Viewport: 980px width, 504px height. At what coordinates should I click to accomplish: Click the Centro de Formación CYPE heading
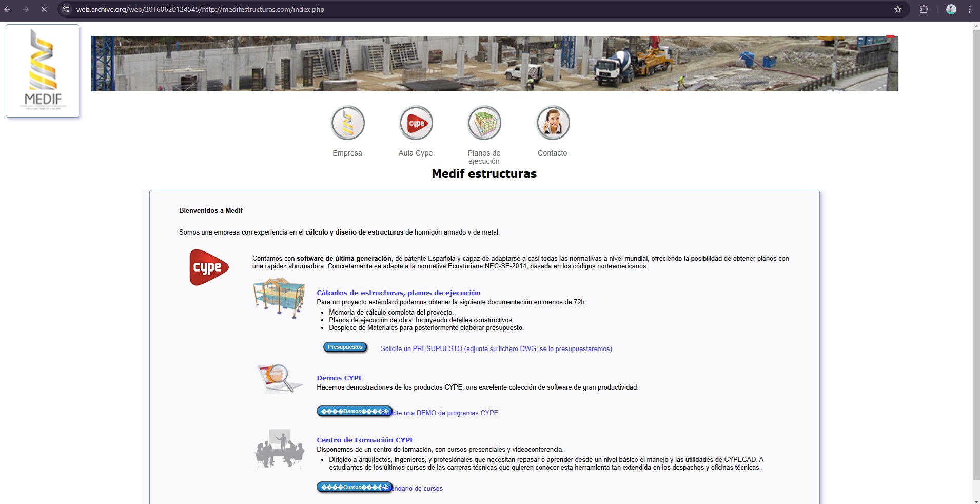click(365, 440)
